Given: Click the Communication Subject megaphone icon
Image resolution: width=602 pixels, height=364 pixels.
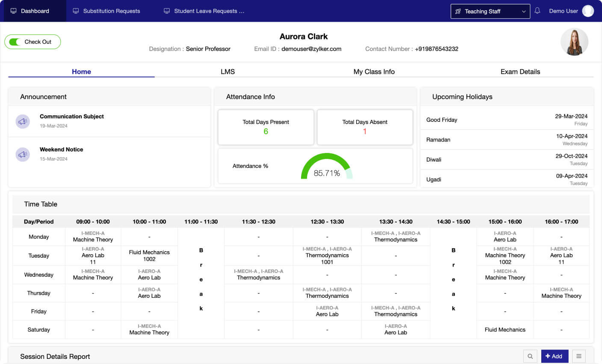Looking at the screenshot, I should [23, 121].
